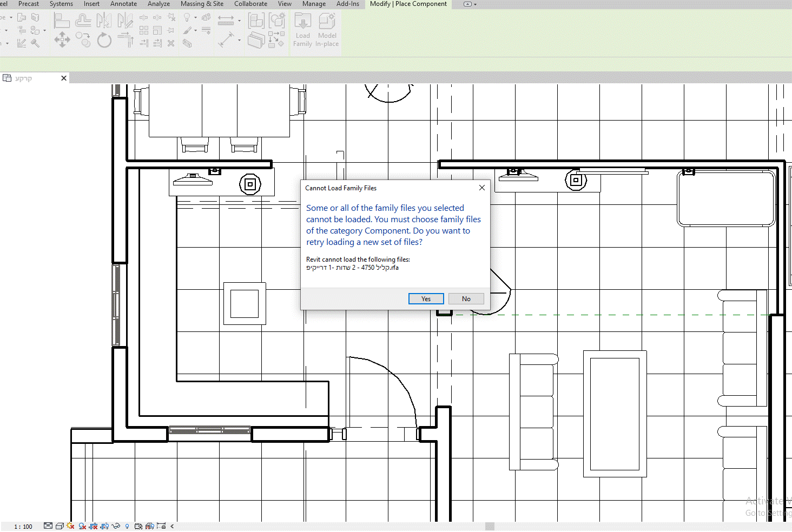Close the Cannot Load Family Files dialog
792x532 pixels.
(x=482, y=188)
